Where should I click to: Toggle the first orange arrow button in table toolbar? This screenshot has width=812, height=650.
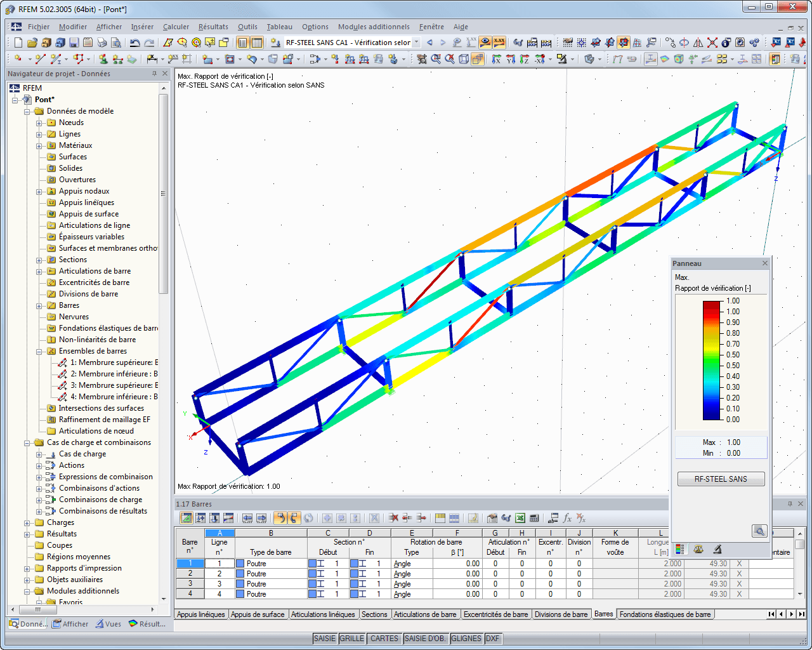click(280, 518)
